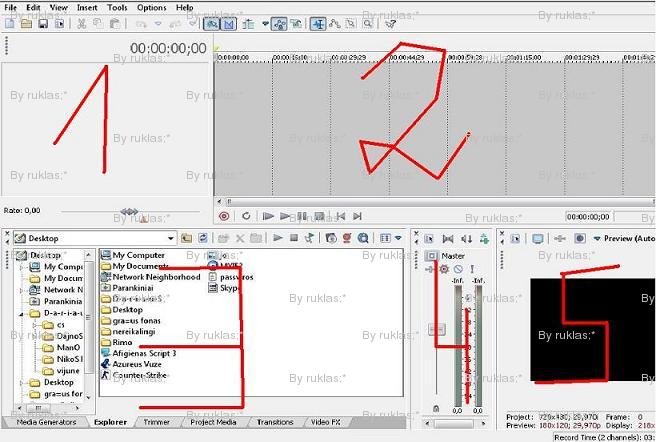Image resolution: width=656 pixels, height=442 pixels.
Task: Select Counter-Strike in file list
Action: (x=139, y=375)
